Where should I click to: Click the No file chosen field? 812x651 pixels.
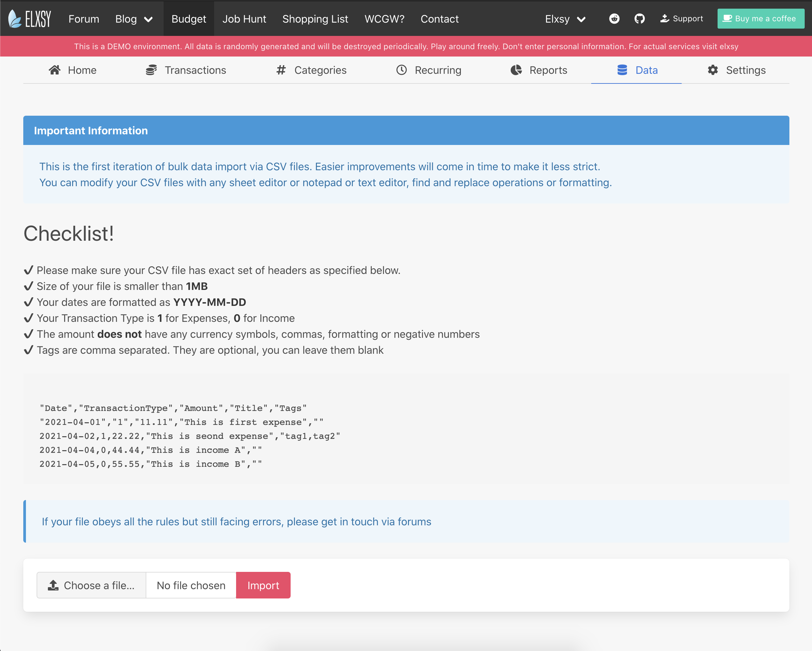(191, 585)
